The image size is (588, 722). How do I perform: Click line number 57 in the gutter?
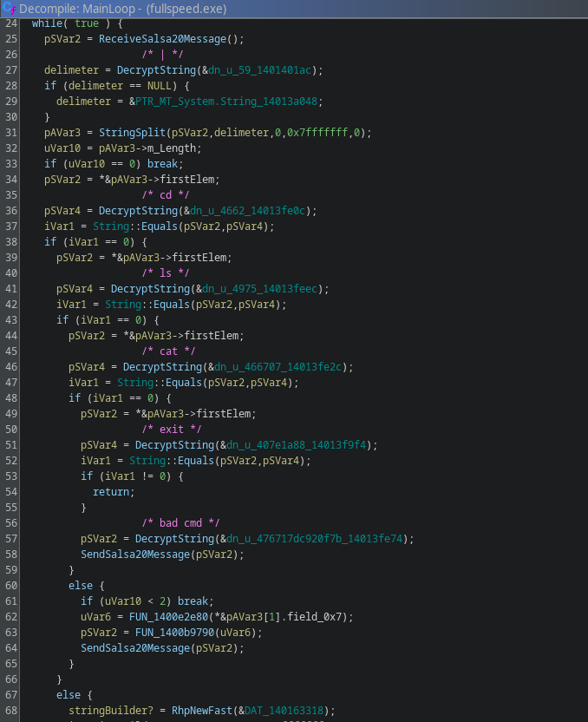11,539
